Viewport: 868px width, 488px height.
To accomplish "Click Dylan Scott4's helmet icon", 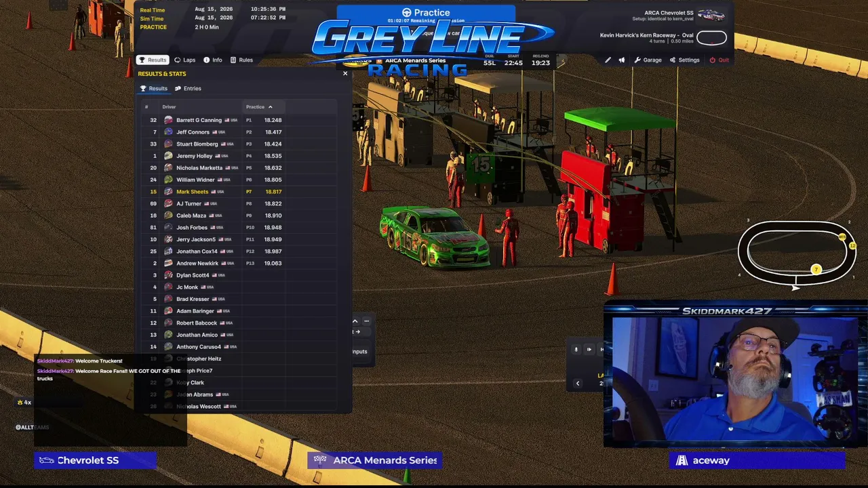I will click(x=168, y=275).
